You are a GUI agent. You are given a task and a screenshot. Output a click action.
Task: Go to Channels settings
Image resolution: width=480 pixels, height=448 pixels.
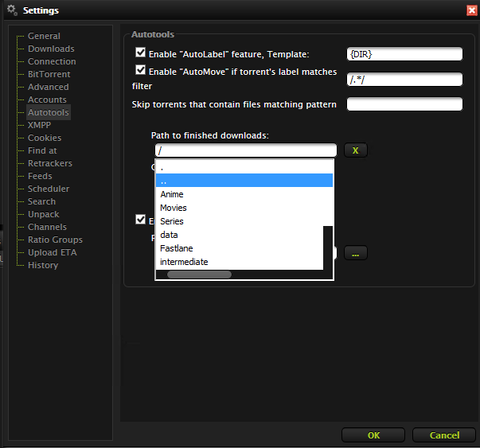click(47, 227)
